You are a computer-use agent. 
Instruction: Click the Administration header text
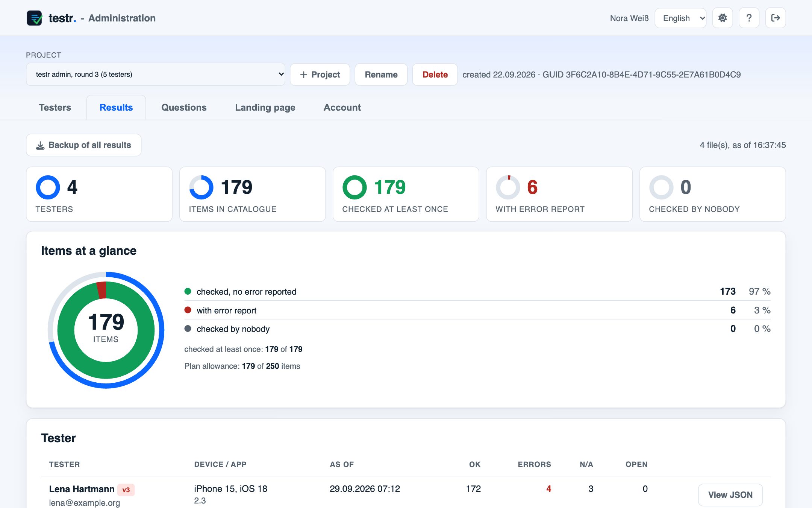click(x=122, y=18)
